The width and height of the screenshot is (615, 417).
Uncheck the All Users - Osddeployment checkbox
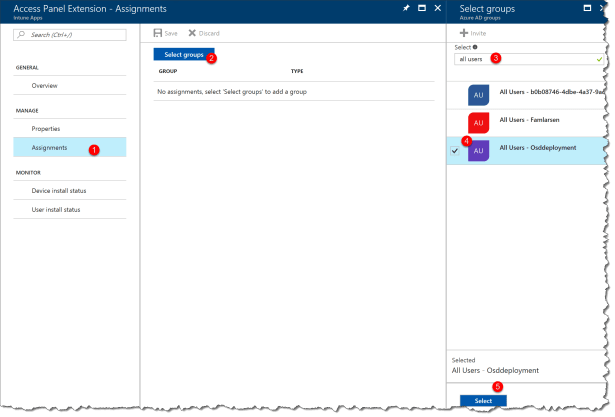455,151
